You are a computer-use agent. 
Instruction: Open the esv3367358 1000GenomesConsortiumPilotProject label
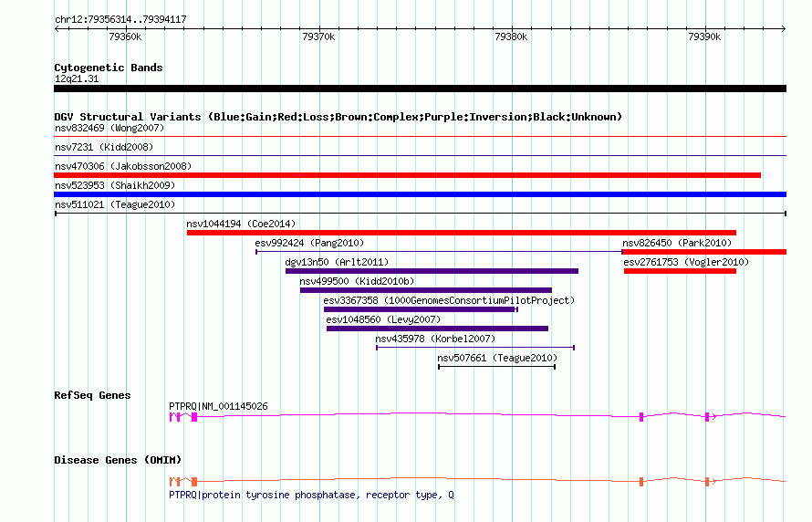(x=449, y=300)
